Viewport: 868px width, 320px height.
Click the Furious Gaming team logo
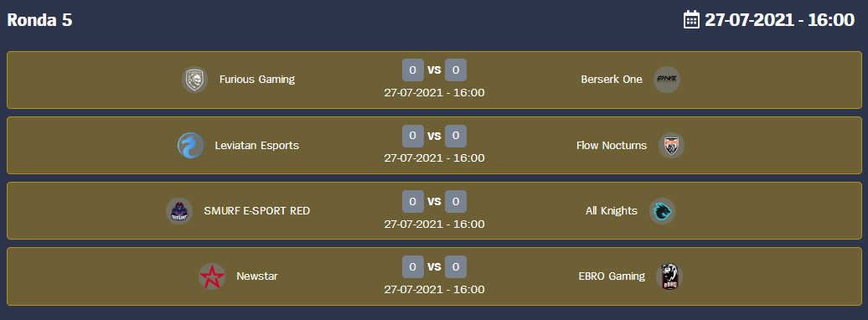195,80
